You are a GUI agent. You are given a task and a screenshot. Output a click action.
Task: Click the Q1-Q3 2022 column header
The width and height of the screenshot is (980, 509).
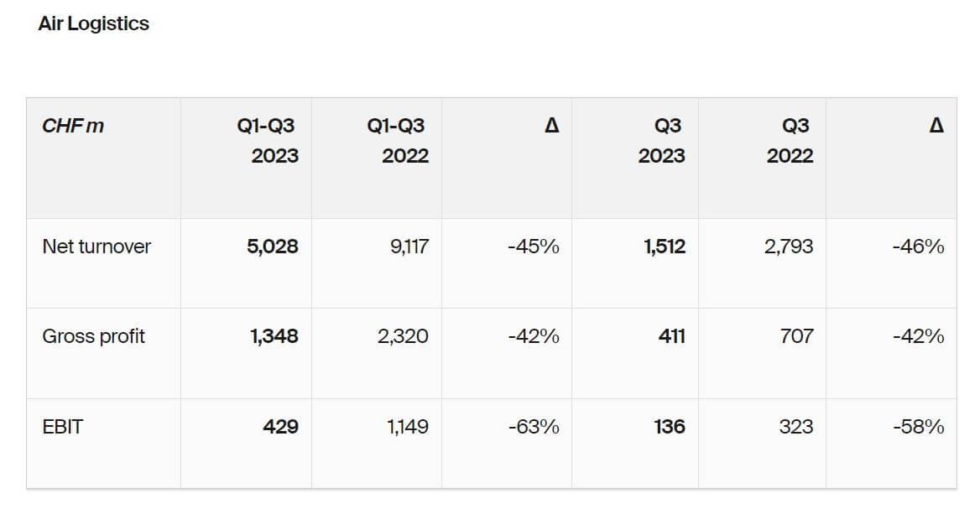396,141
